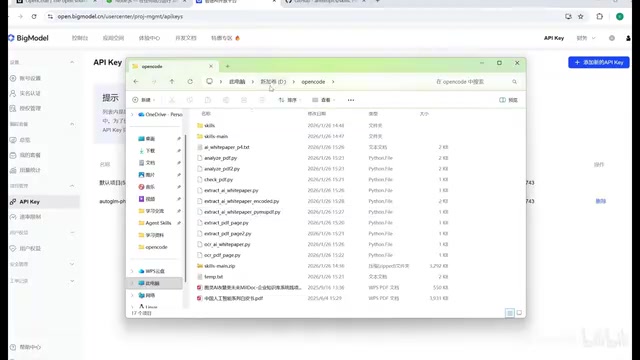Go back in File Explorer navigation
640x360 pixels.
coord(136,82)
